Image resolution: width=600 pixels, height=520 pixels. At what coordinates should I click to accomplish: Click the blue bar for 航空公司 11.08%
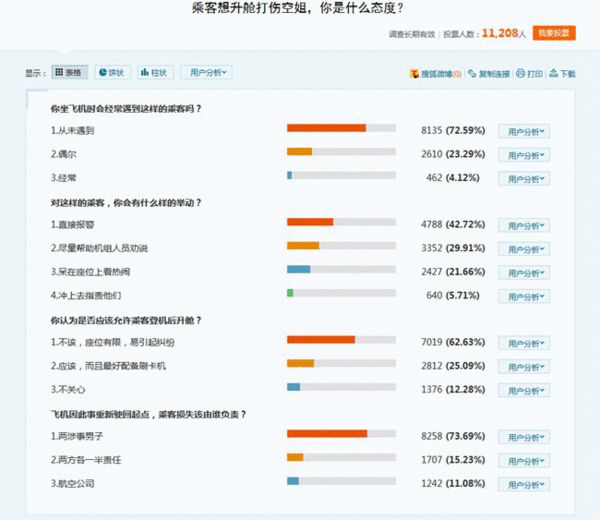293,481
